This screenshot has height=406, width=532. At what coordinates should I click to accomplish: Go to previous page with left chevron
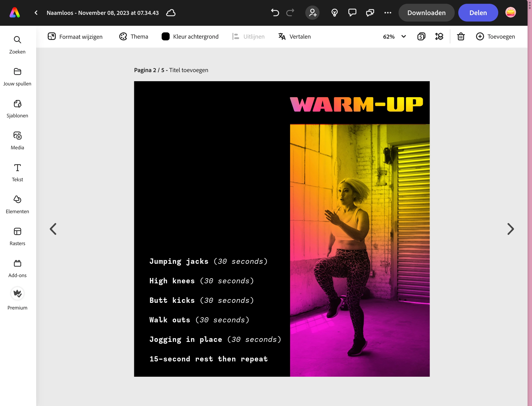click(53, 229)
